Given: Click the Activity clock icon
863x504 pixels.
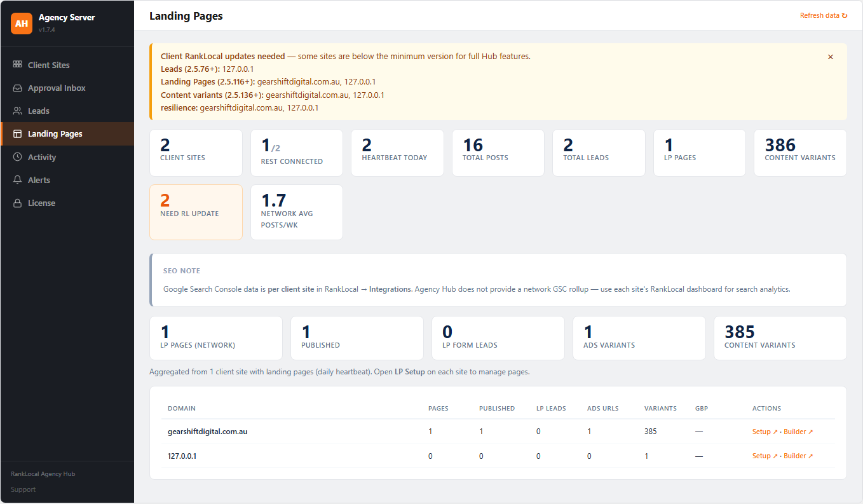Looking at the screenshot, I should (17, 157).
